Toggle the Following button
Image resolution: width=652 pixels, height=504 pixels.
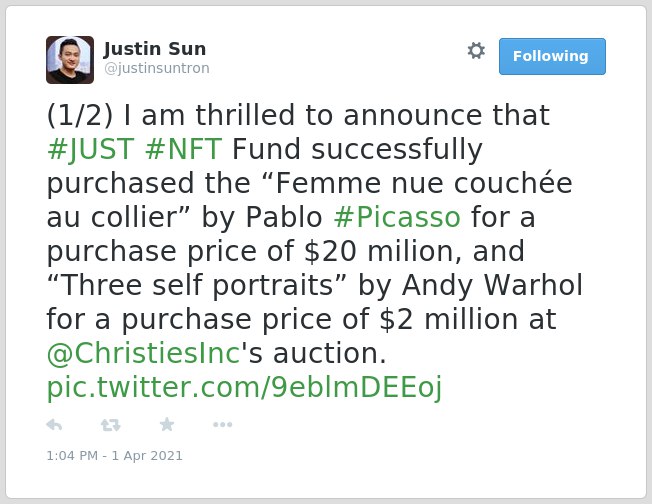coord(552,56)
